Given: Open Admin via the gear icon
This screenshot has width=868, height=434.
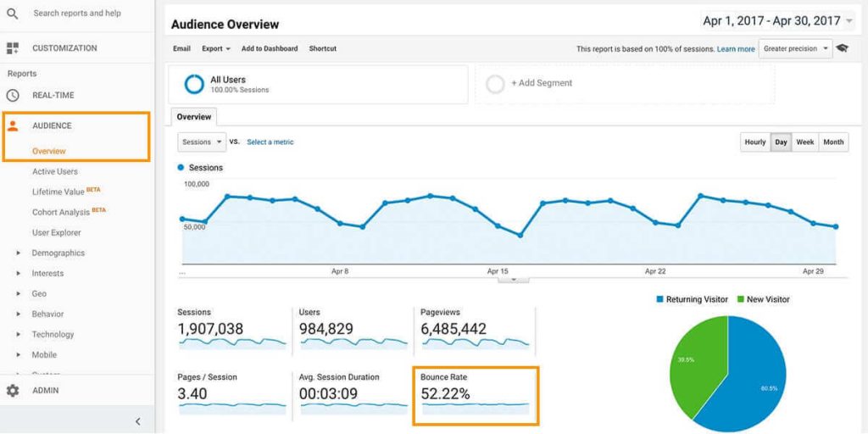Looking at the screenshot, I should 12,390.
